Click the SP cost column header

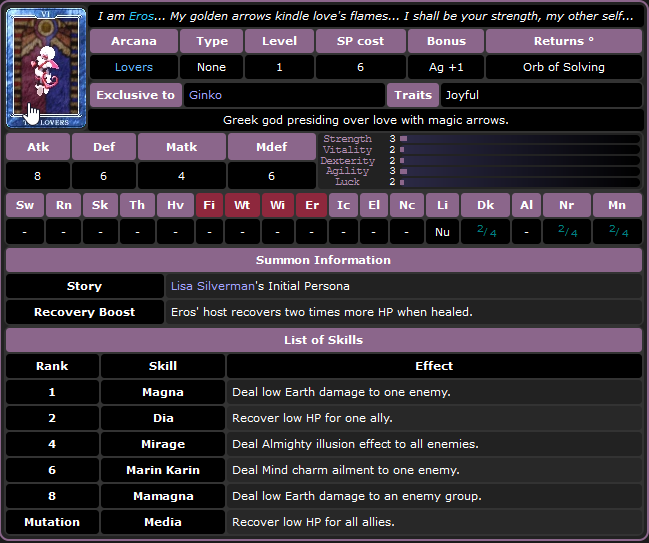[x=360, y=41]
